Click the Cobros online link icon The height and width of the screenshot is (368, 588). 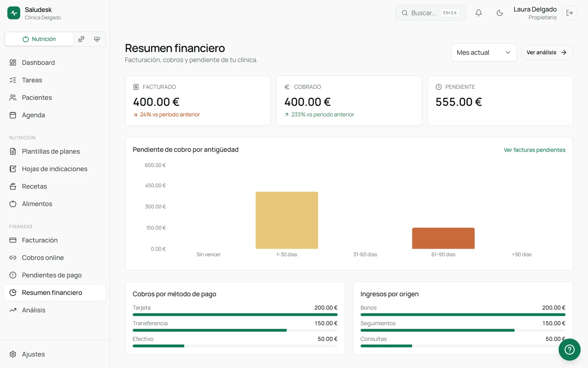[x=13, y=258]
